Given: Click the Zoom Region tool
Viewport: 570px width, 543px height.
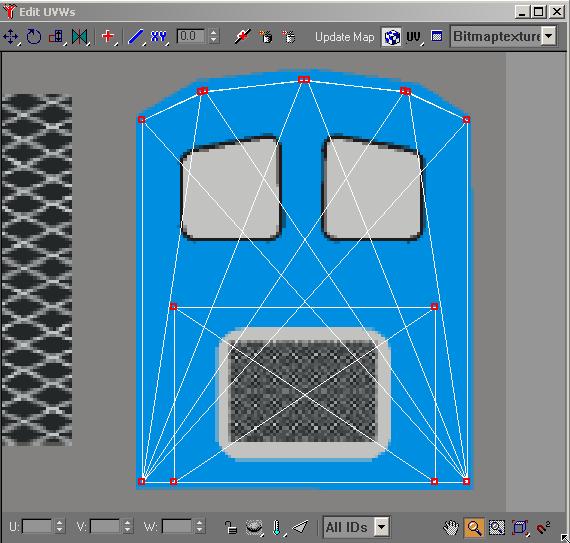Looking at the screenshot, I should point(497,527).
